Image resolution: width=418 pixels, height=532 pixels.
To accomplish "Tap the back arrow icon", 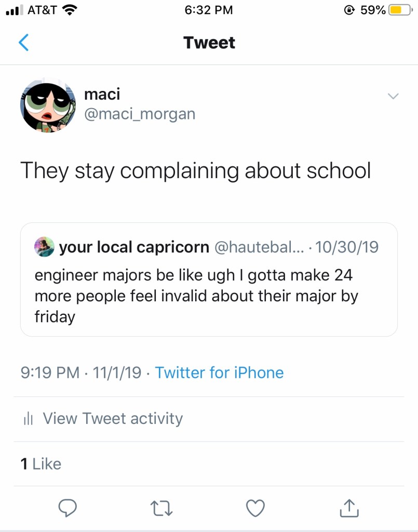I will tap(23, 43).
